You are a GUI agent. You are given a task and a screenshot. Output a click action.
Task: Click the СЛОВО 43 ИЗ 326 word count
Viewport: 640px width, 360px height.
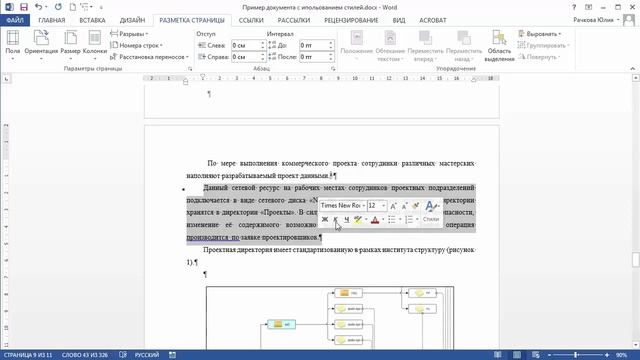[85, 355]
